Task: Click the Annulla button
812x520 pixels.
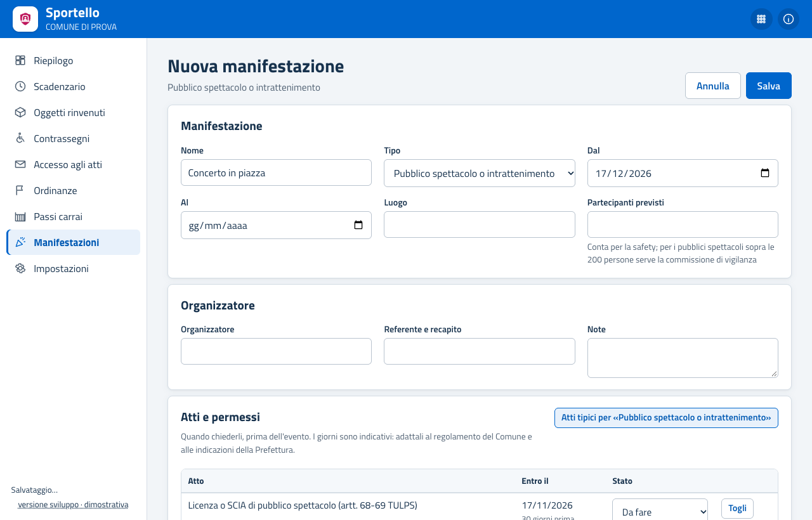Action: pos(713,86)
